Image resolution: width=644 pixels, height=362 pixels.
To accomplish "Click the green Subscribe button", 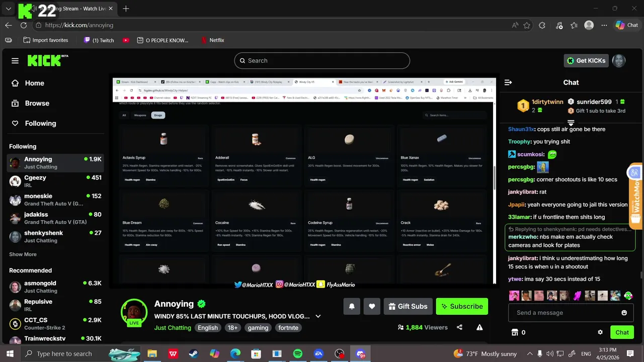I will tap(462, 306).
